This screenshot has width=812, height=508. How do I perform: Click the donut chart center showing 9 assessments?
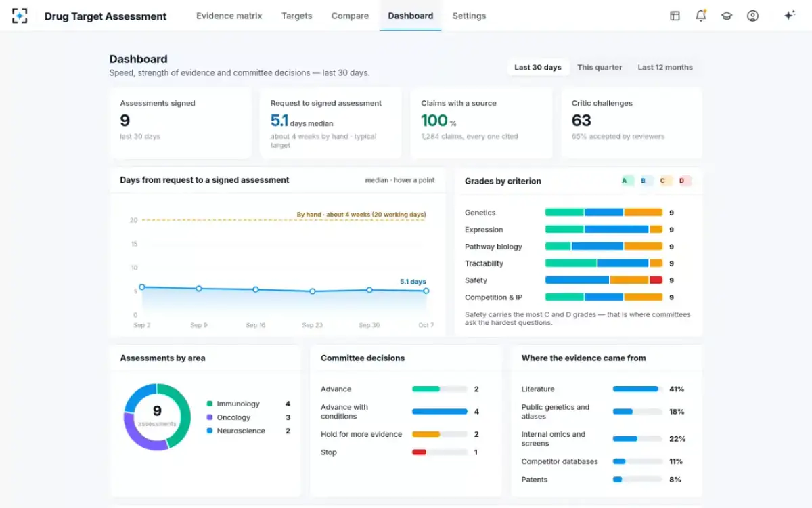tap(157, 415)
